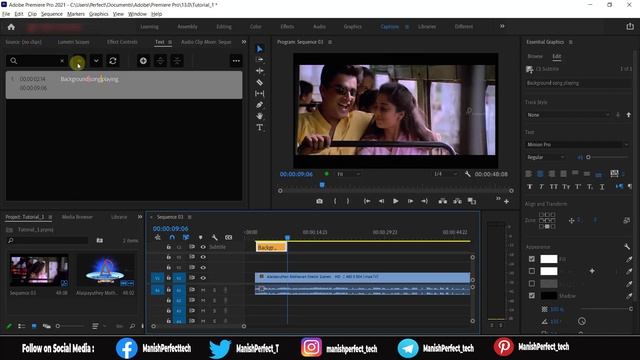Select the Razor tool
Image resolution: width=640 pixels, height=360 pixels.
(x=259, y=82)
